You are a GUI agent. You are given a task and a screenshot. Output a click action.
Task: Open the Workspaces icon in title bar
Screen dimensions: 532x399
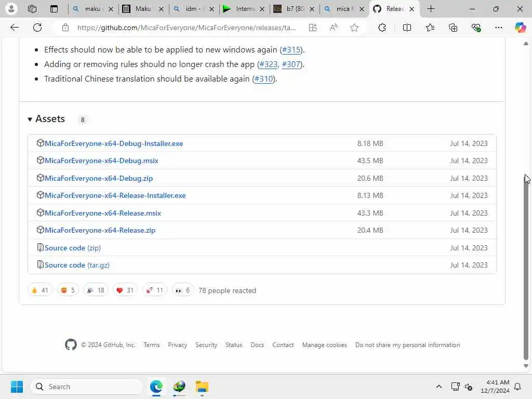coord(32,9)
